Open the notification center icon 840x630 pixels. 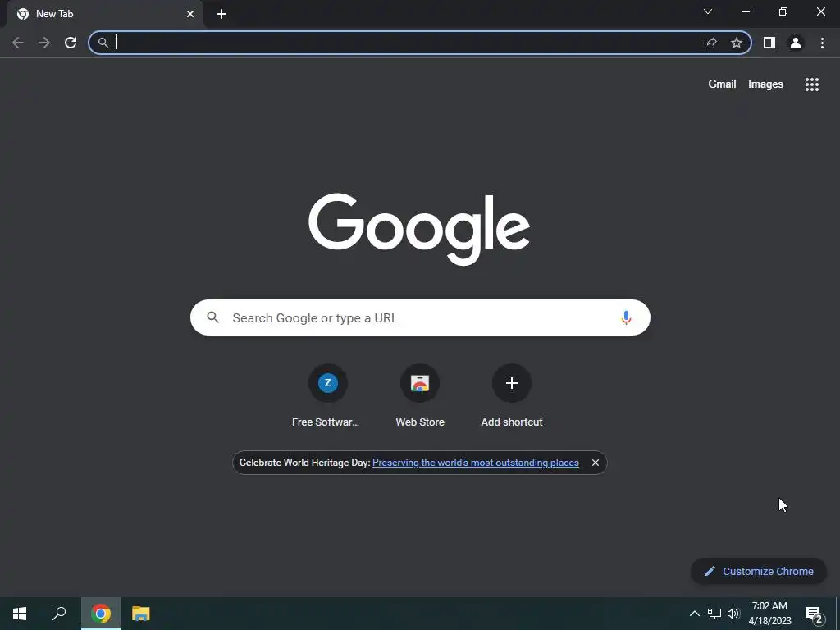(x=815, y=615)
